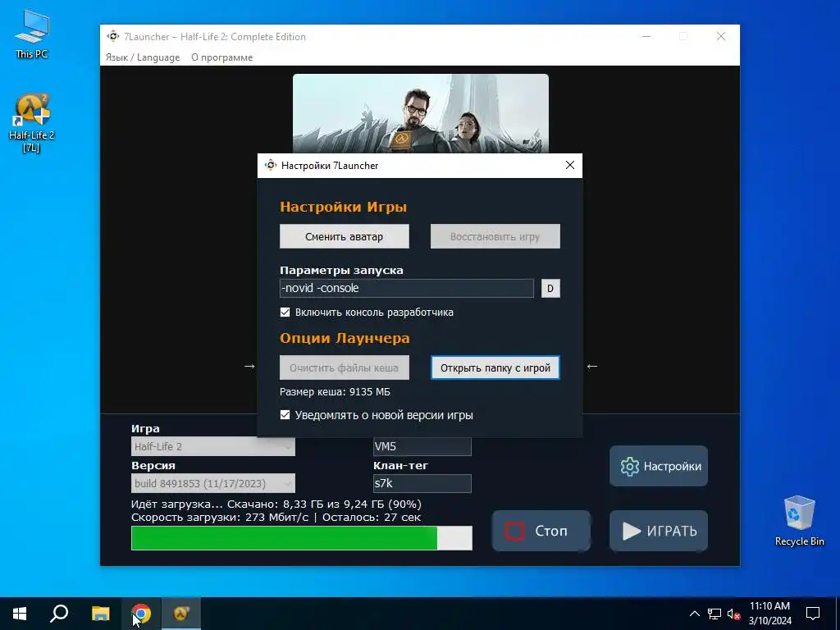
Task: Click the green download progress bar
Action: coord(302,538)
